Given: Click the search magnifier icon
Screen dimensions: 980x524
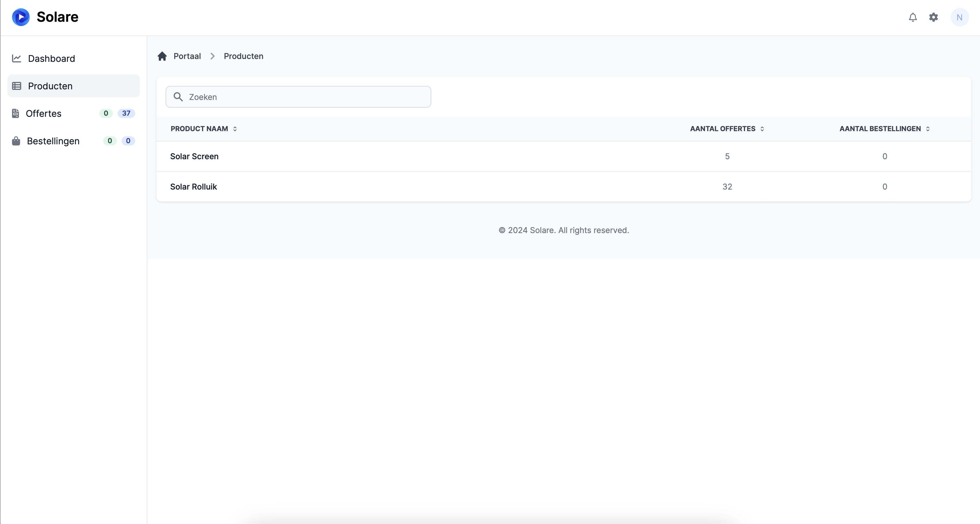Looking at the screenshot, I should point(178,96).
